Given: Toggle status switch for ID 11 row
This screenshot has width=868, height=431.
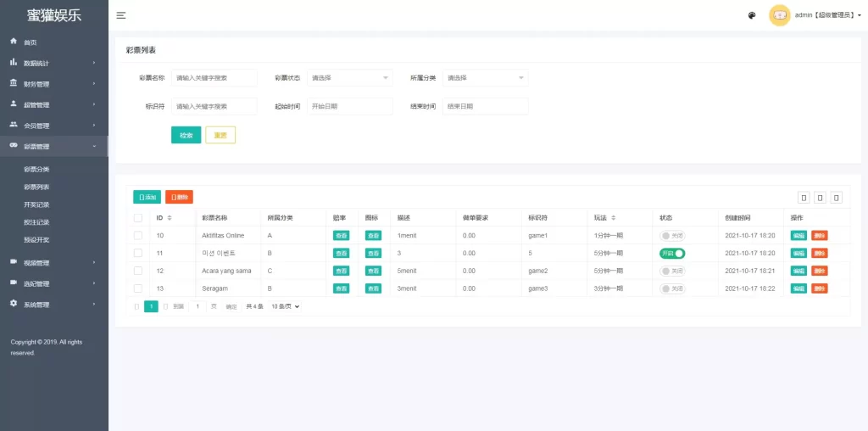Looking at the screenshot, I should click(672, 253).
